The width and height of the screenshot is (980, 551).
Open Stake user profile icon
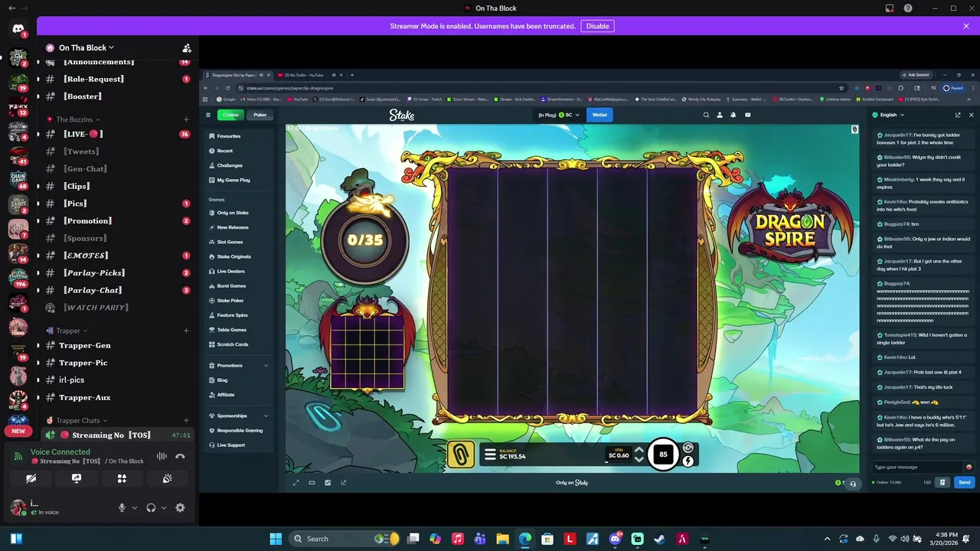pyautogui.click(x=720, y=115)
